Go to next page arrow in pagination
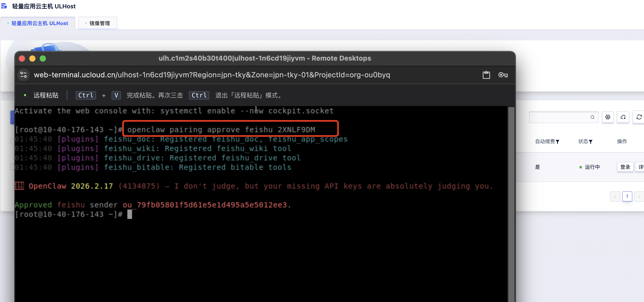The image size is (644, 302). coord(639,197)
